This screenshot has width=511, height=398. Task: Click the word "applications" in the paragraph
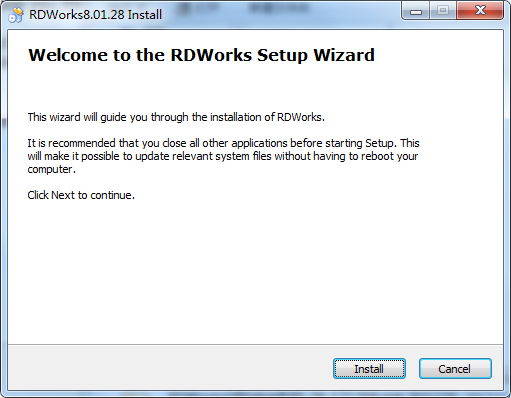point(259,143)
